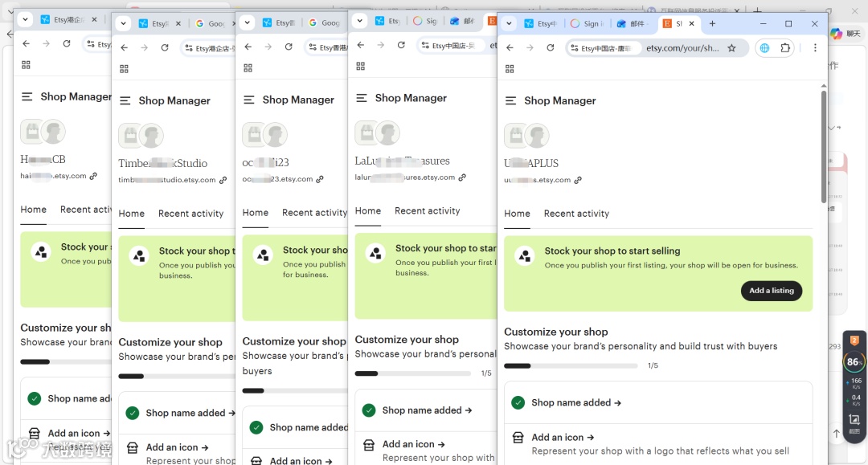Open the Extensions puzzle icon
Screen dimensions: 868x465
pyautogui.click(x=785, y=48)
